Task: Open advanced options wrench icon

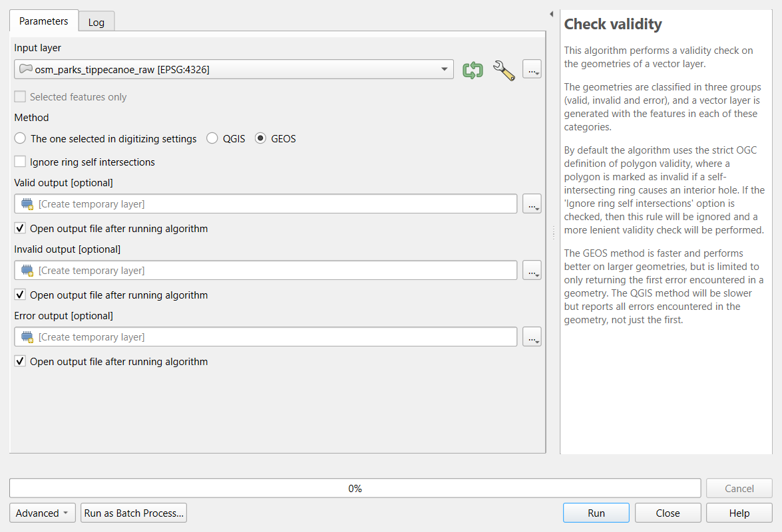Action: [504, 70]
